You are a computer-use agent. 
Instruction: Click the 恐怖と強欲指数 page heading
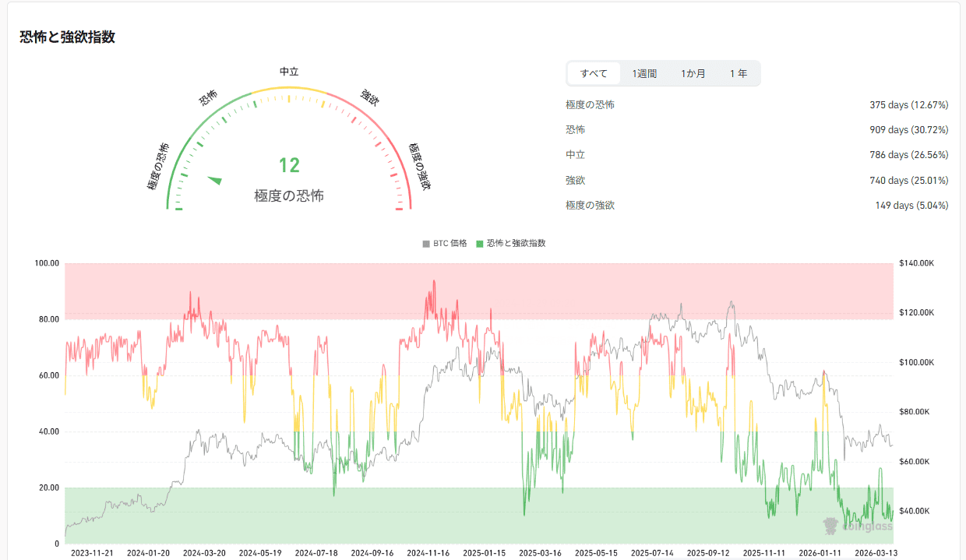coord(67,37)
